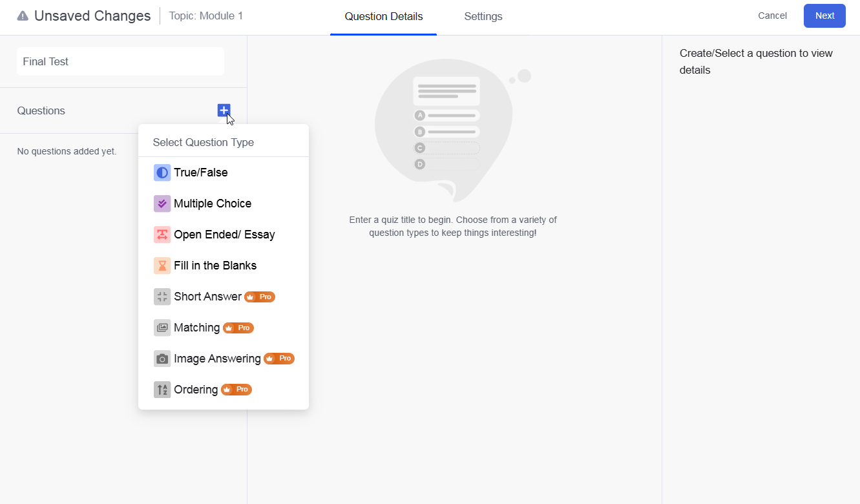The height and width of the screenshot is (504, 860).
Task: Click the blue plus add question icon
Action: (x=224, y=110)
